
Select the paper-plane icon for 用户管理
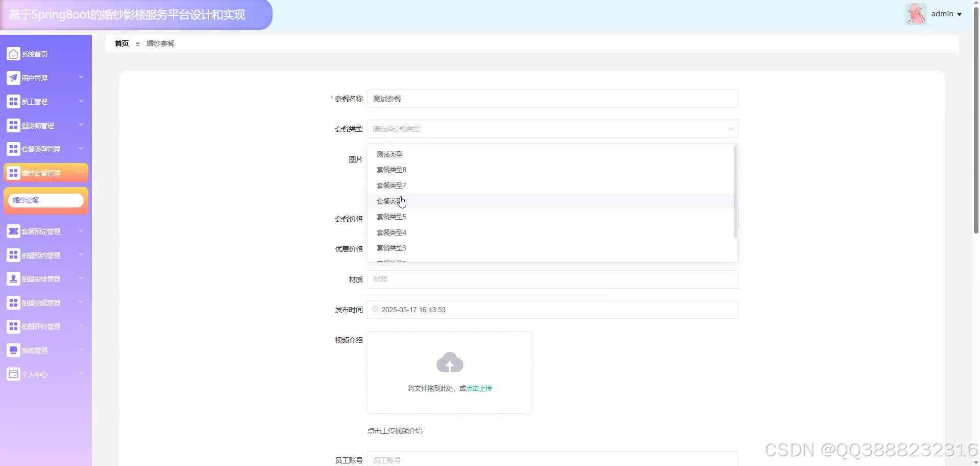13,78
